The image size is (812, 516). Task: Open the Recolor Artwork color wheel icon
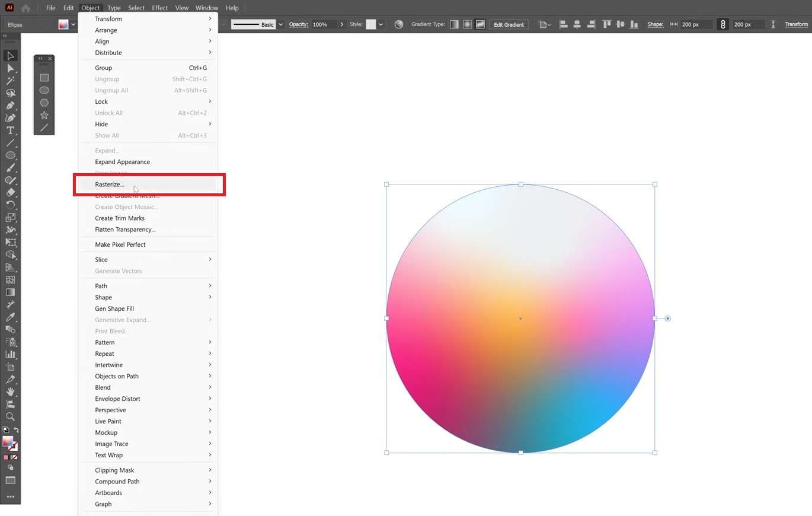point(399,24)
